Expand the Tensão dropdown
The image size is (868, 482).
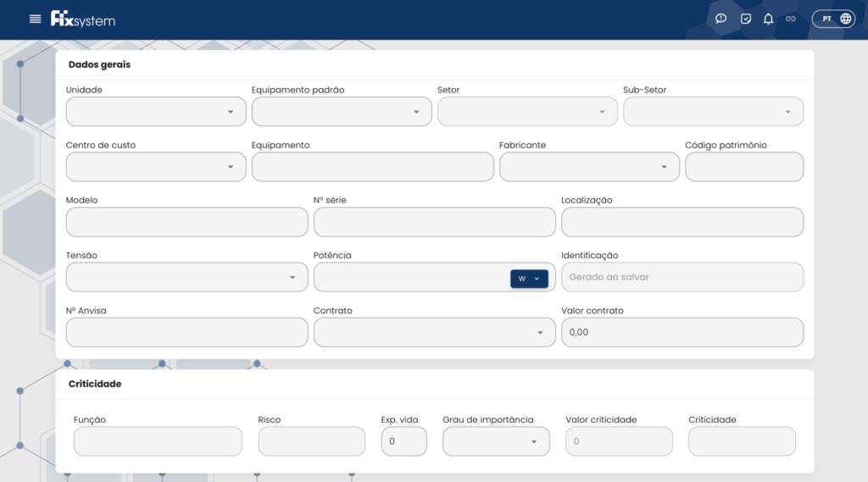point(186,277)
